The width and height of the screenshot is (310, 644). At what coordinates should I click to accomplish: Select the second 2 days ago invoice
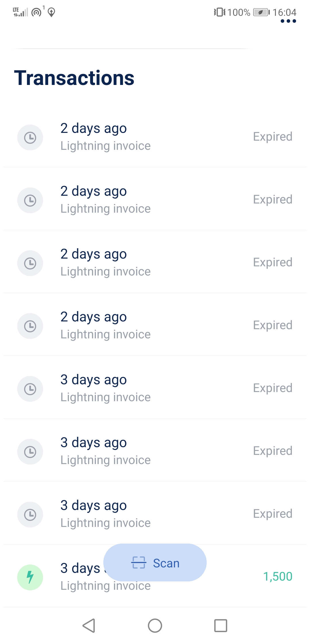[x=155, y=200]
